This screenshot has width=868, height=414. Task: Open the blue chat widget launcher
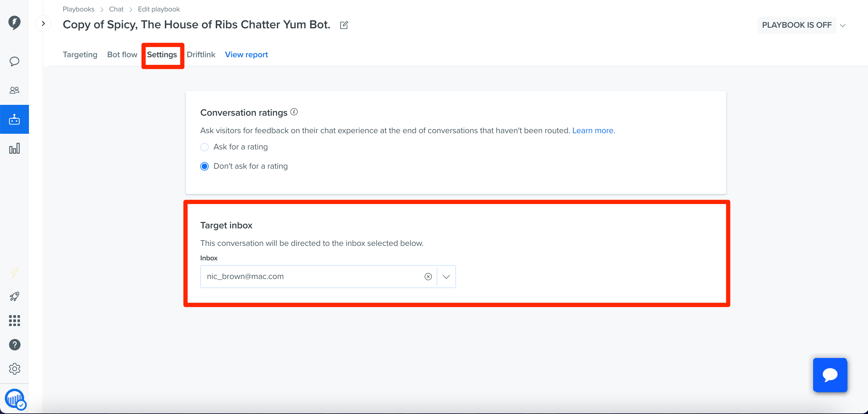pyautogui.click(x=830, y=375)
